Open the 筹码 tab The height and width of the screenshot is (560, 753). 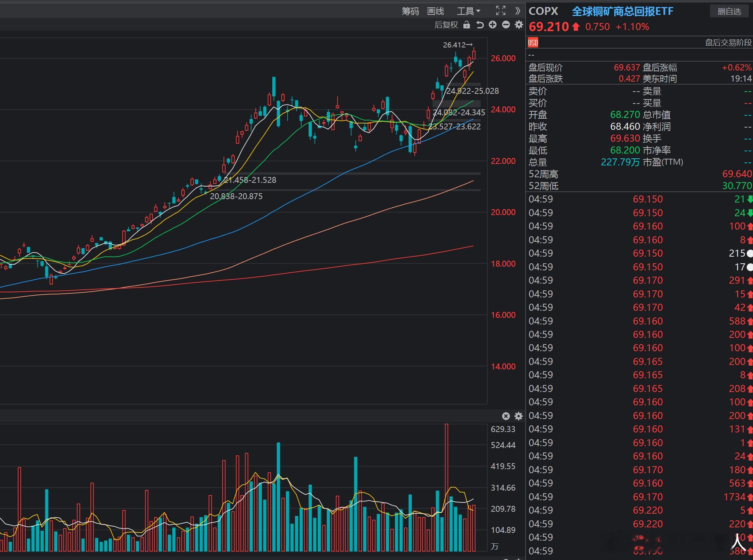(410, 11)
